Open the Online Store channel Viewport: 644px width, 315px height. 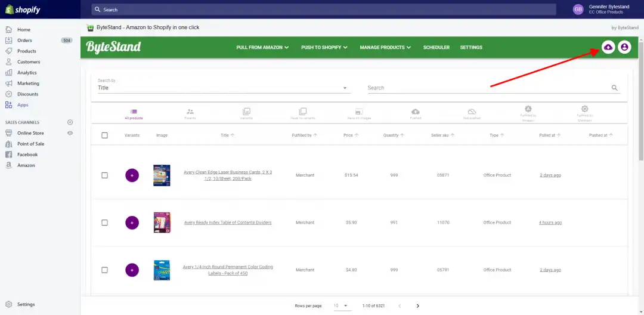[30, 133]
